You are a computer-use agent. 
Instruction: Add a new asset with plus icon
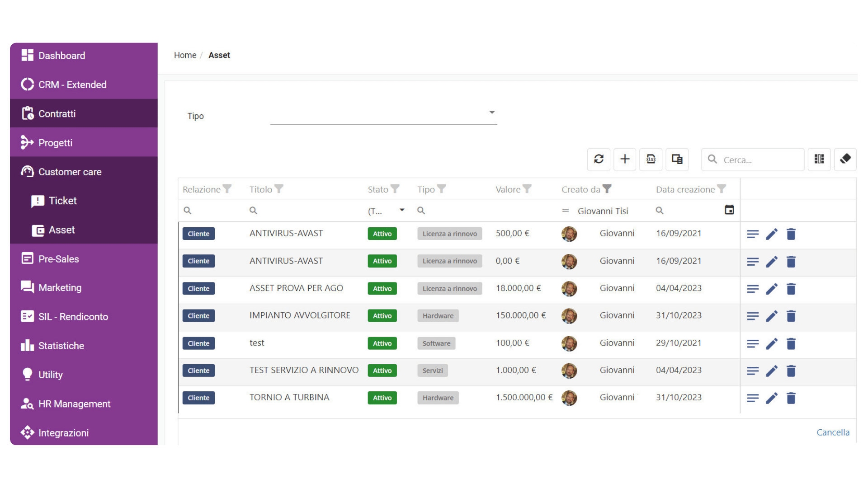(x=625, y=159)
